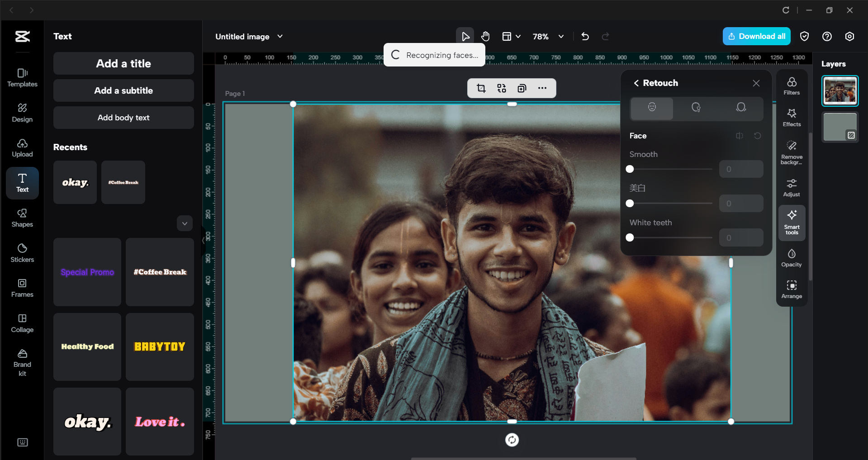The height and width of the screenshot is (460, 868).
Task: Toggle the empty background layer visibility icon
Action: pyautogui.click(x=851, y=135)
